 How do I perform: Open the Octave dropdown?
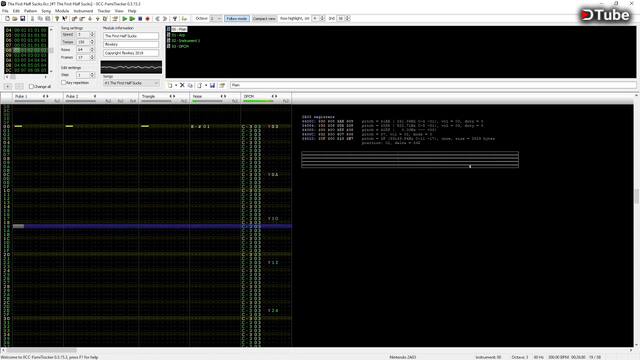[216, 19]
